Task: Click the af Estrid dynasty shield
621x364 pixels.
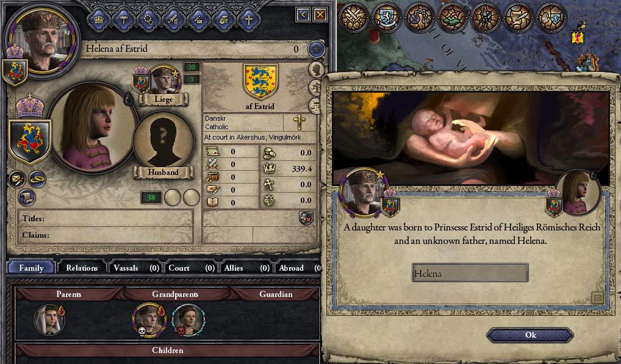Action: [x=260, y=82]
